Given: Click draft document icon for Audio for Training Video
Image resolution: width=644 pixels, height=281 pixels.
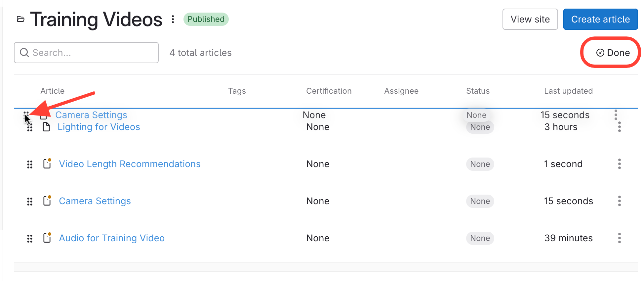Looking at the screenshot, I should click(47, 238).
